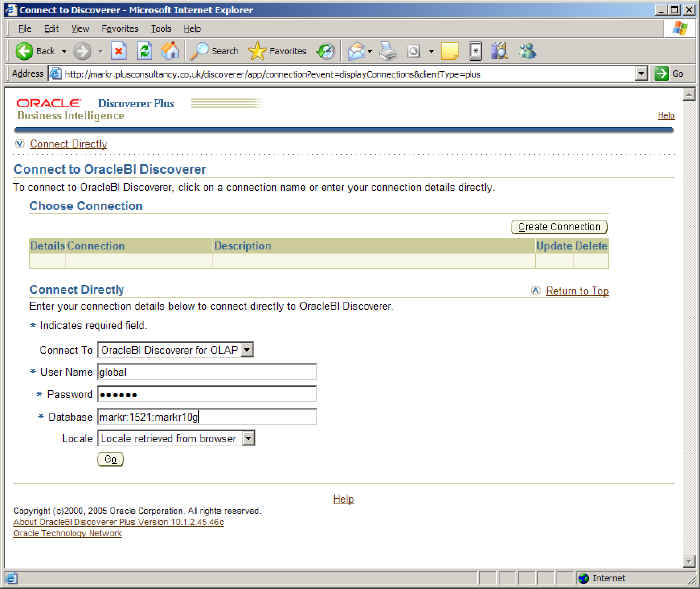Click the Connect Directly anchor link
Screen dimensions: 700x589
pyautogui.click(x=68, y=144)
